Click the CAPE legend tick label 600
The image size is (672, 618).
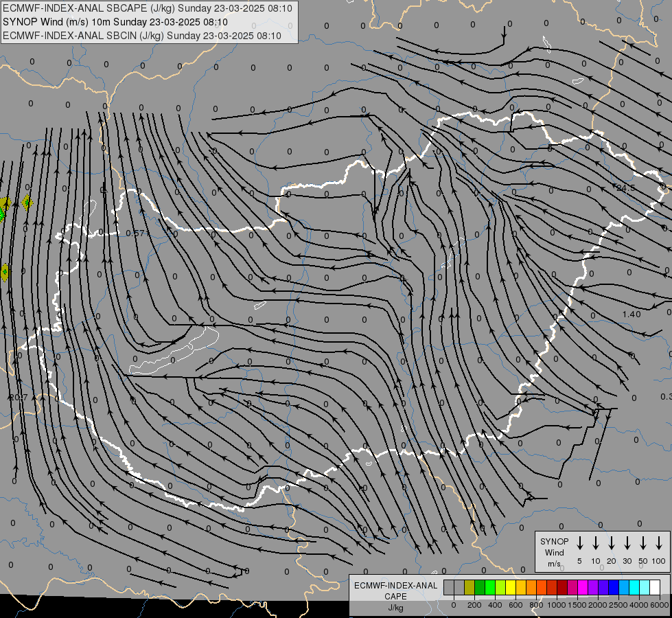(x=515, y=605)
